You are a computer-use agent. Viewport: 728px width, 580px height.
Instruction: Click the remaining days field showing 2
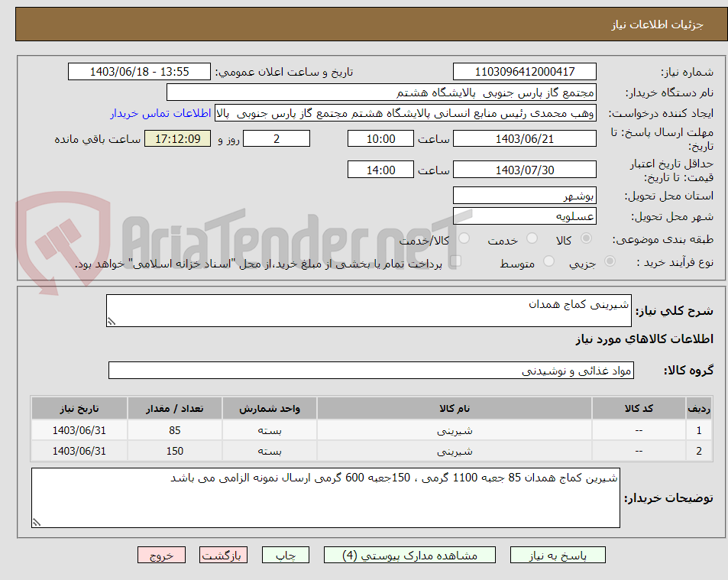click(x=277, y=138)
